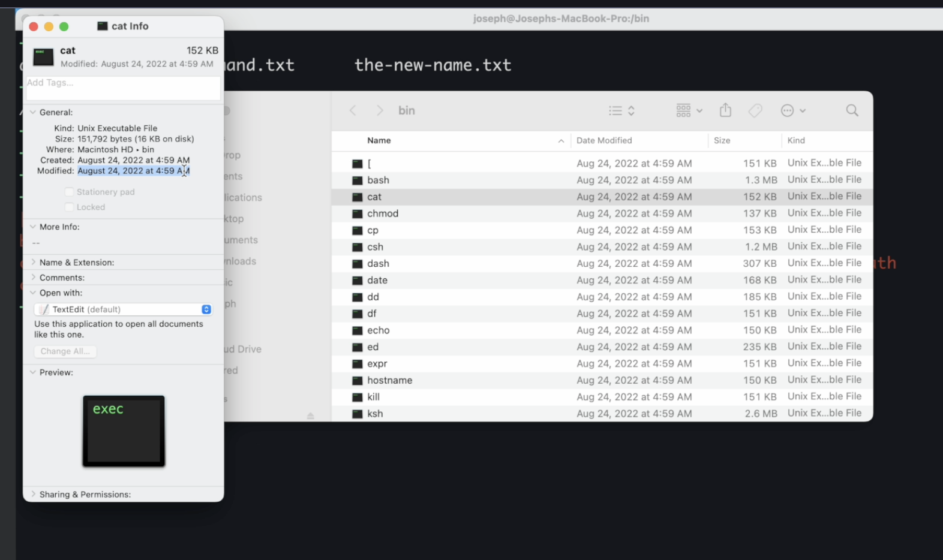Click the Edit Tags icon in toolbar
Image resolution: width=943 pixels, height=560 pixels.
coord(755,110)
